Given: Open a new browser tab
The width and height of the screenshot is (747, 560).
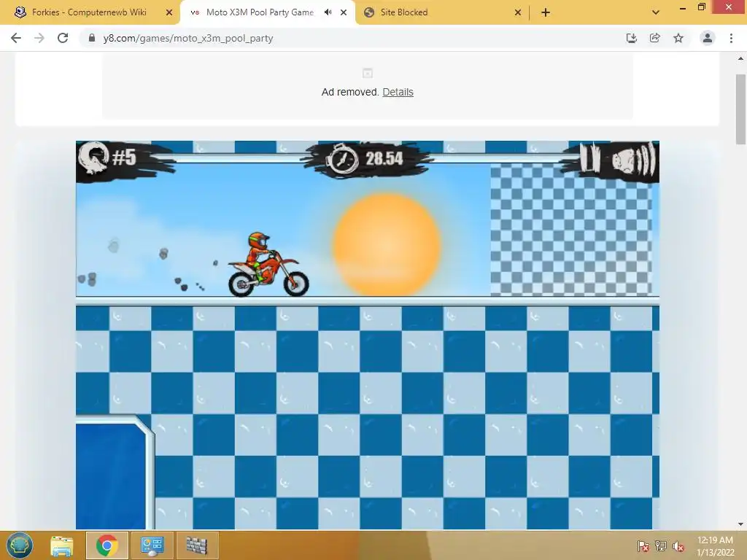Looking at the screenshot, I should (x=546, y=12).
